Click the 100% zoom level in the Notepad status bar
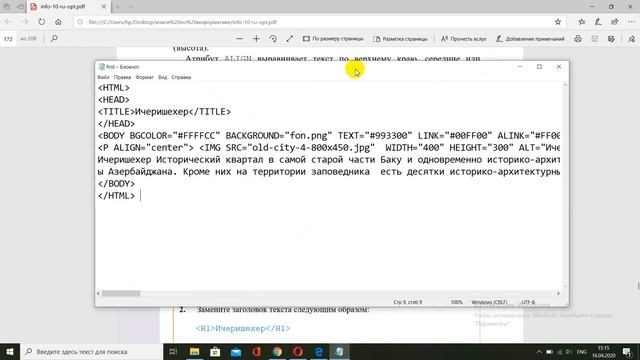 point(457,302)
